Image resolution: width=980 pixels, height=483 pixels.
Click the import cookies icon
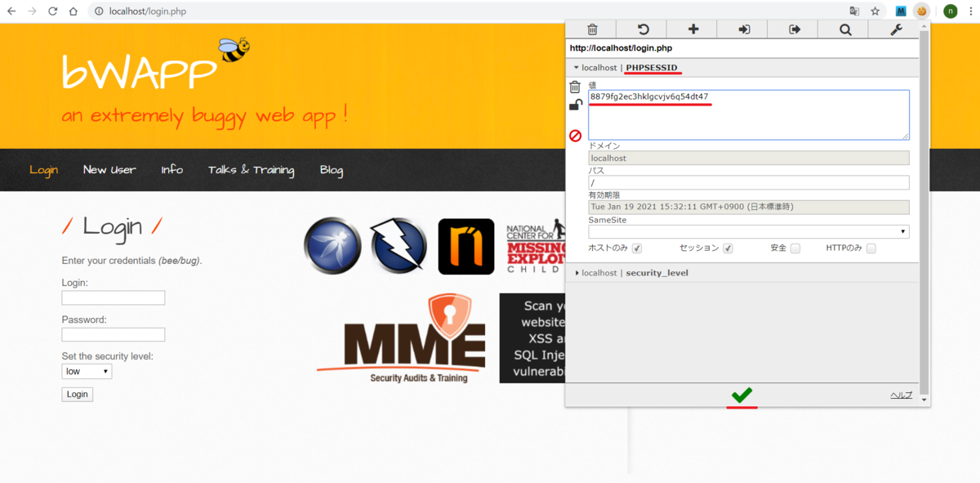(744, 29)
